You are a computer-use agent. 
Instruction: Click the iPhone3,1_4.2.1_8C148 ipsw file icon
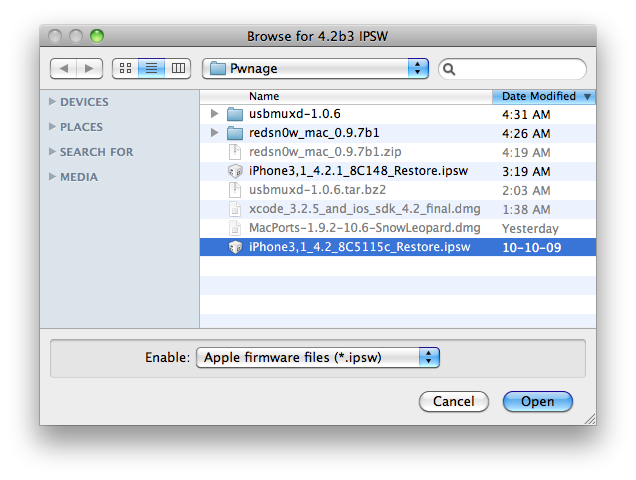point(235,171)
